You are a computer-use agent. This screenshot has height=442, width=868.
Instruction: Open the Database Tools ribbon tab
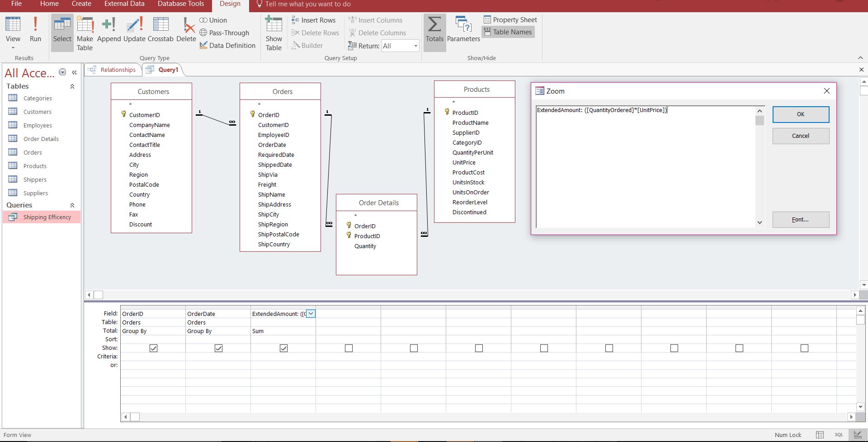pyautogui.click(x=180, y=4)
